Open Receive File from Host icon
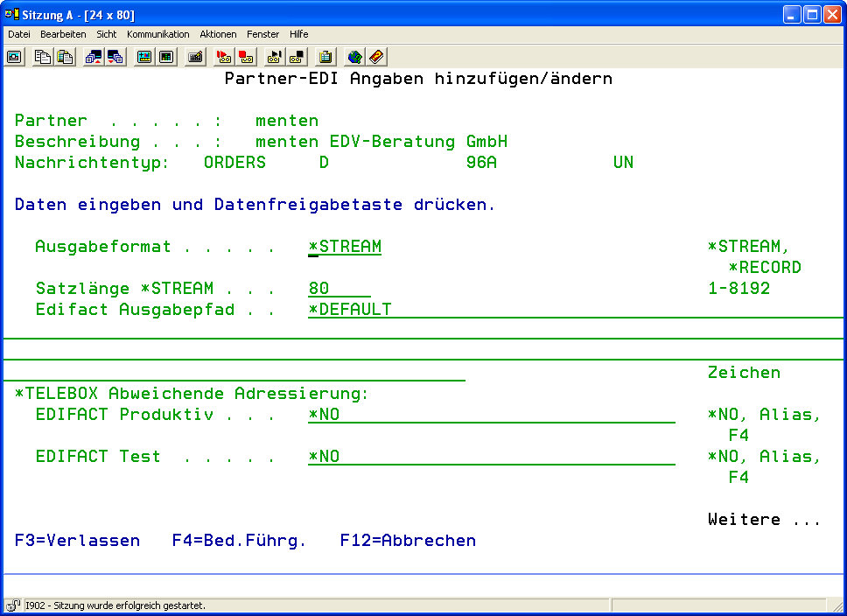This screenshot has width=847, height=616. click(115, 57)
